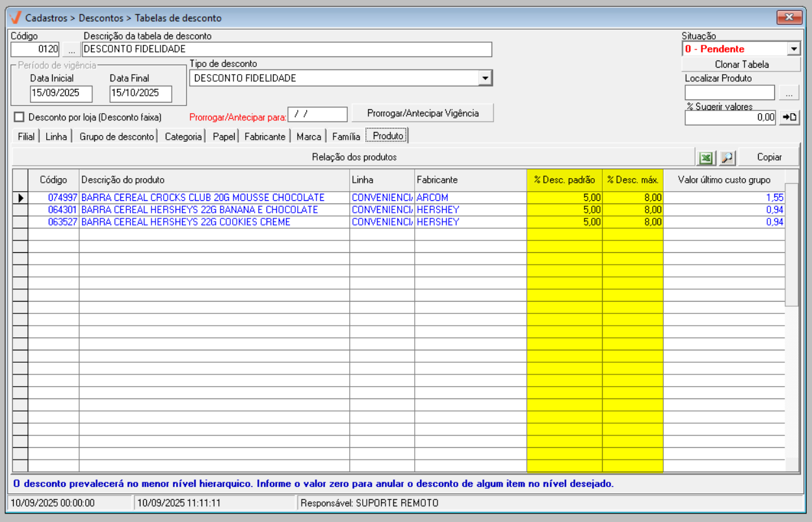Switch to the Filial tab

(x=26, y=137)
